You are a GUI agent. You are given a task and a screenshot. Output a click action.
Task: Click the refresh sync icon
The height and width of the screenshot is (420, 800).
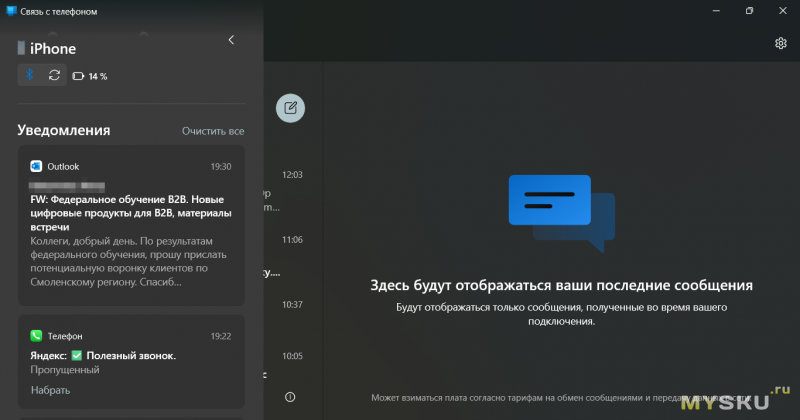tap(54, 75)
